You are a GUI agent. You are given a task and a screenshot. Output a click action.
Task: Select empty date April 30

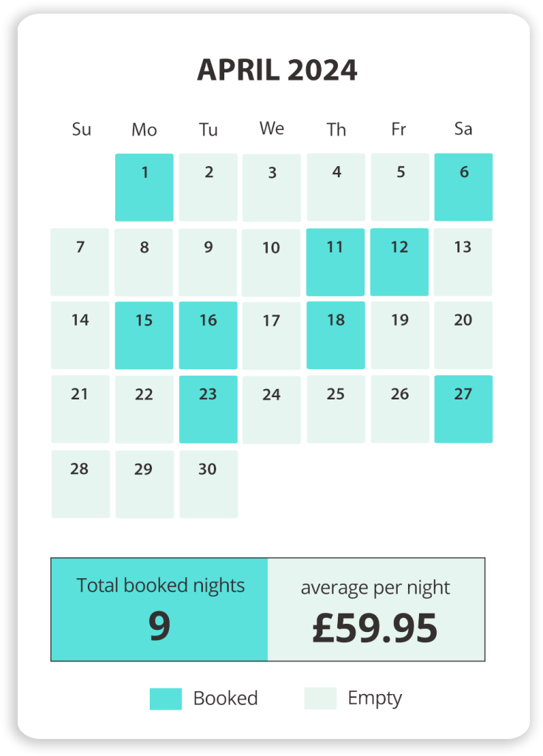[x=208, y=484]
